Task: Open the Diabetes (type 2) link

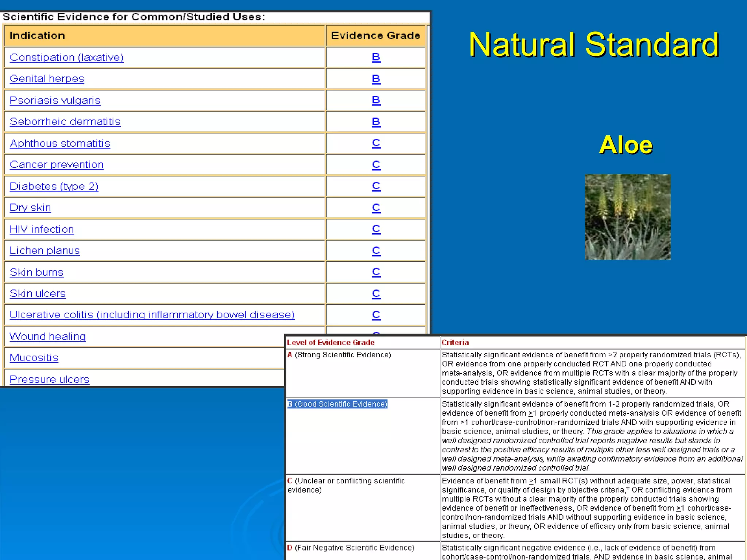Action: [54, 186]
